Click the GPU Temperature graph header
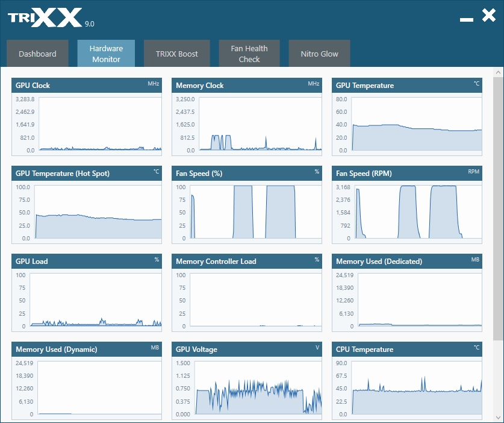The width and height of the screenshot is (504, 423). [407, 85]
